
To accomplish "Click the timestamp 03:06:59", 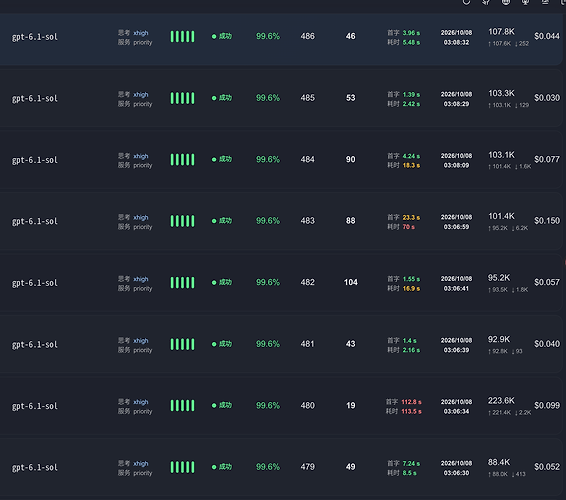I will click(456, 227).
